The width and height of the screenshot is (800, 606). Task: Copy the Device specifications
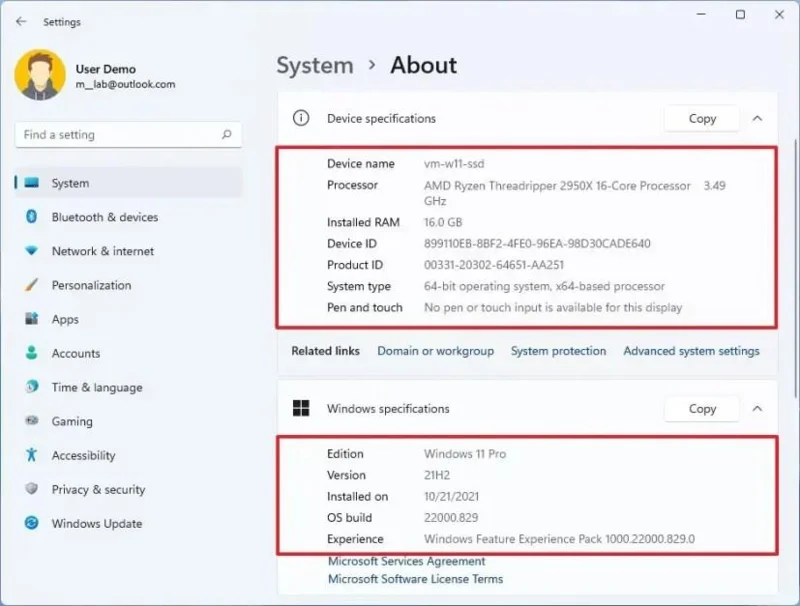tap(702, 118)
